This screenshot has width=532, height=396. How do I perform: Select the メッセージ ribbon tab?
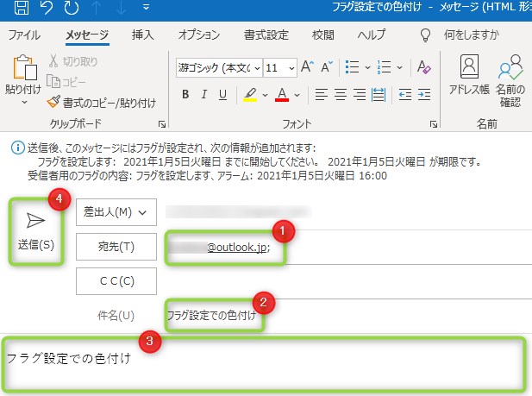pos(87,35)
